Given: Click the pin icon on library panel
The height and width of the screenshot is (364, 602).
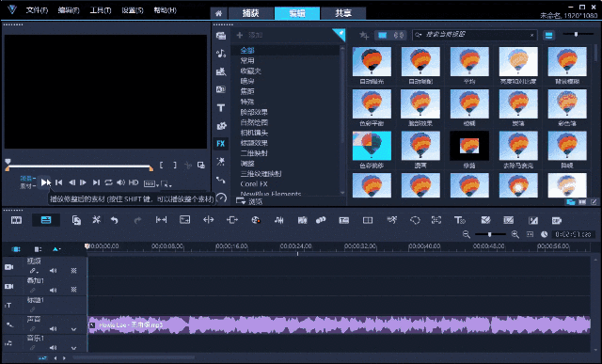Looking at the screenshot, I should pyautogui.click(x=340, y=34).
